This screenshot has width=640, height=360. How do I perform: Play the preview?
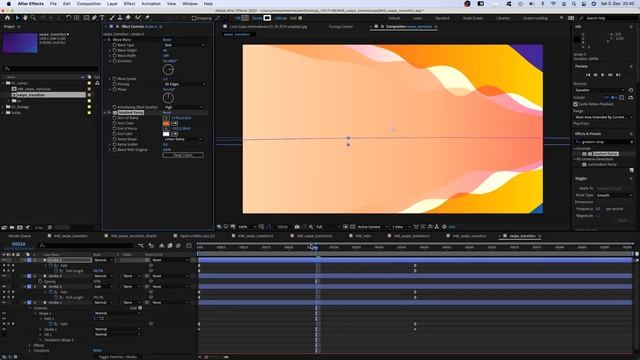click(x=603, y=75)
